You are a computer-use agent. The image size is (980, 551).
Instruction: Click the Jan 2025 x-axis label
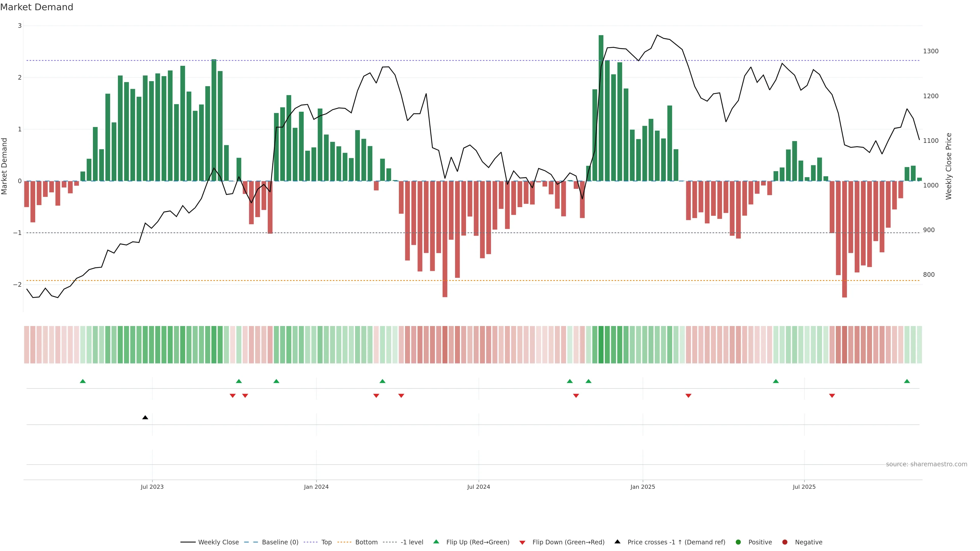click(643, 487)
